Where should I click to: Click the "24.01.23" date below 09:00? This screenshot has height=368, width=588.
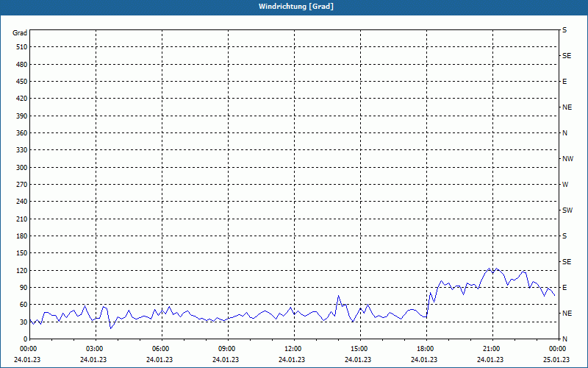[226, 360]
